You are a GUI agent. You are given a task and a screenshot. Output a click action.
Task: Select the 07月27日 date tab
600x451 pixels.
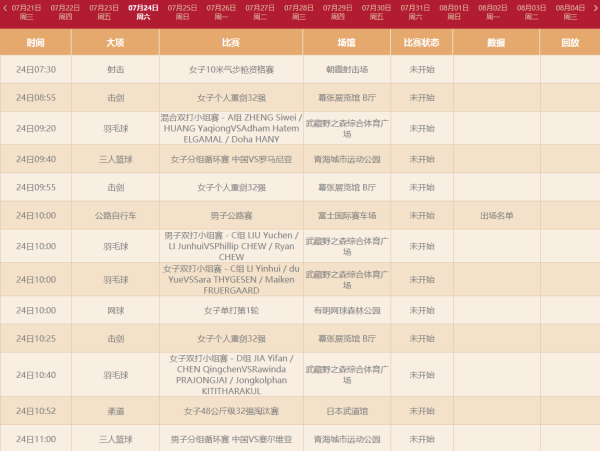coord(260,12)
